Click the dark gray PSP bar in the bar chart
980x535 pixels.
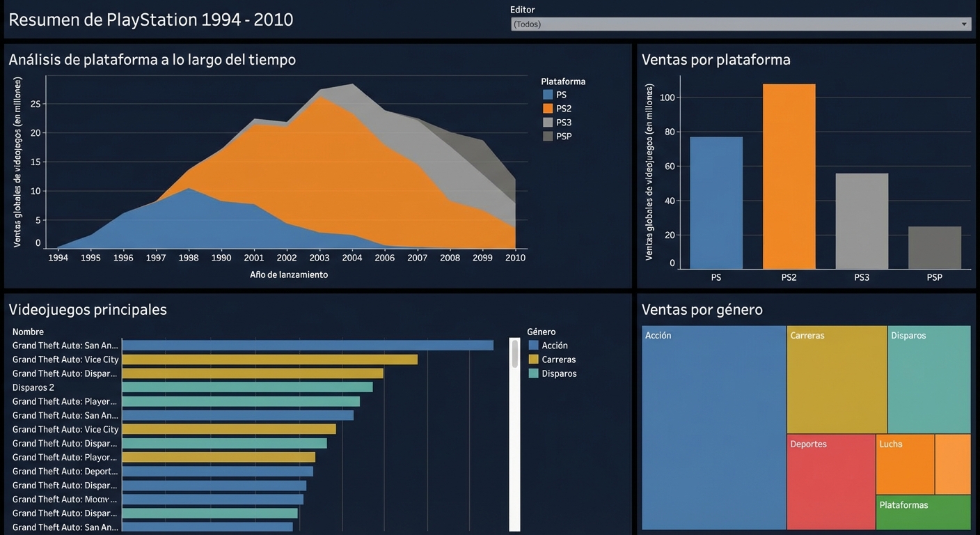point(935,247)
